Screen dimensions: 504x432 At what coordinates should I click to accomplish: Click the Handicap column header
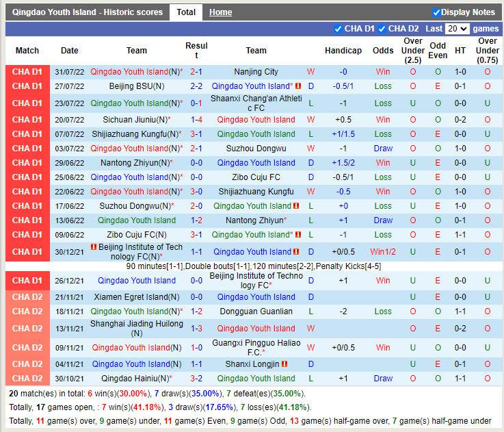[343, 51]
